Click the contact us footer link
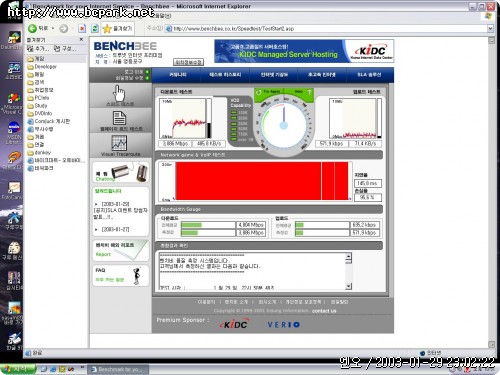This screenshot has width=500, height=375. click(x=324, y=311)
